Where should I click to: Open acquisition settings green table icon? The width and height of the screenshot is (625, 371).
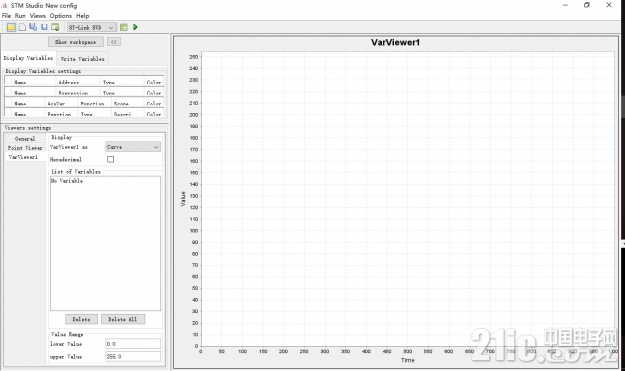click(124, 27)
